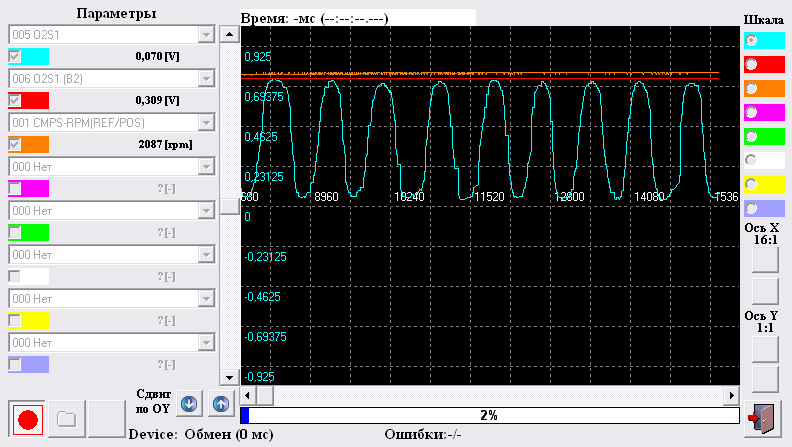The image size is (792, 447).
Task: Click the red record button
Action: pos(27,419)
